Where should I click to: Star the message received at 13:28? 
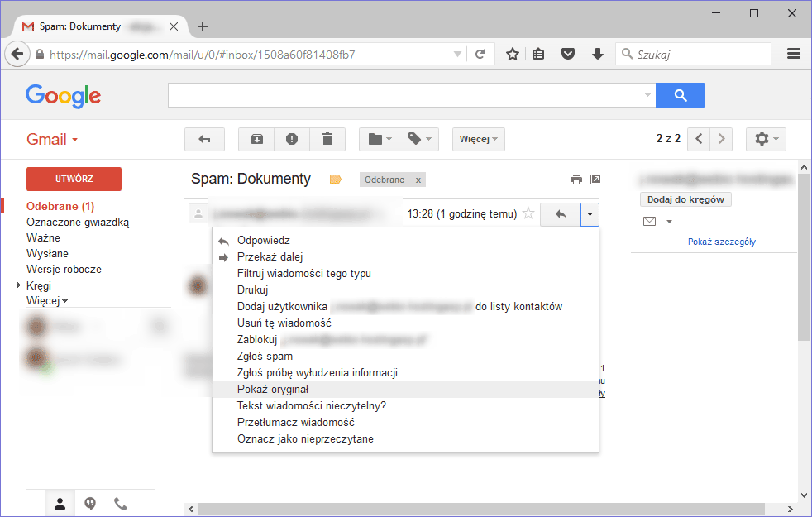[529, 214]
